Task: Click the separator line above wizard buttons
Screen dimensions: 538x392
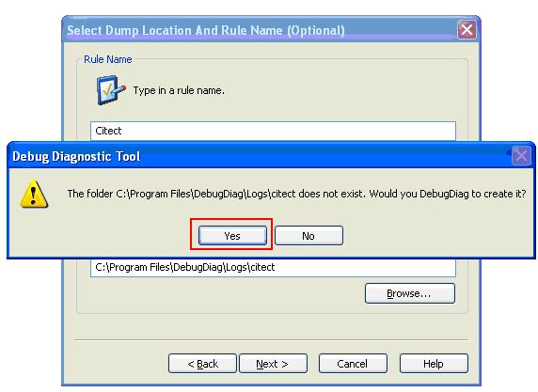Action: click(x=271, y=340)
